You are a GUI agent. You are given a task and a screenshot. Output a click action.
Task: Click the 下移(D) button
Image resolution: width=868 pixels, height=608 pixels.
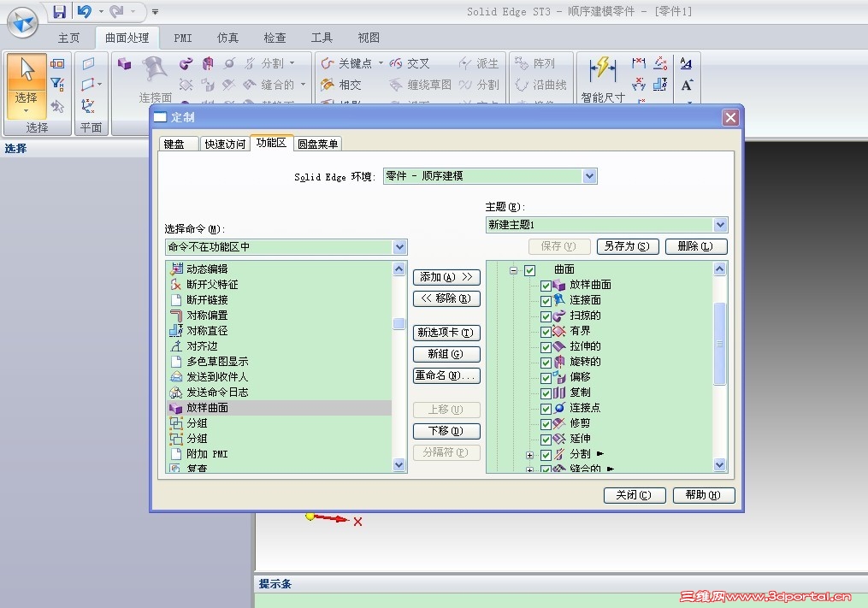446,431
